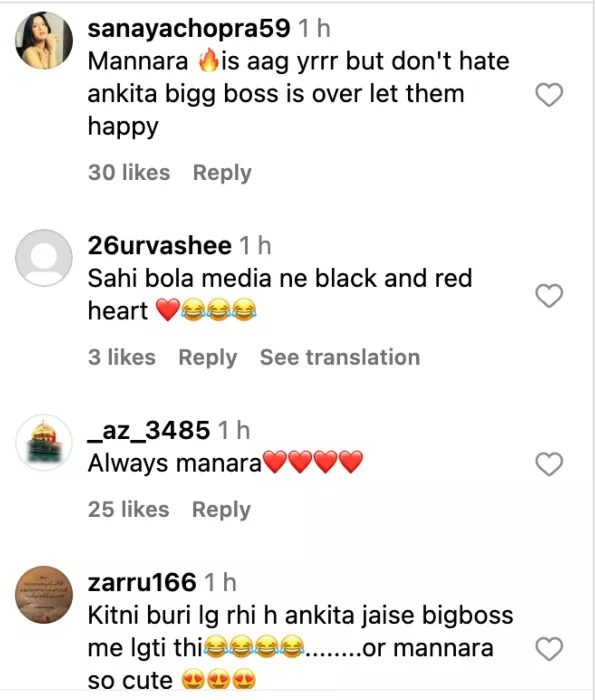Open sanayachopra59's profile picture
Viewport: 596px width, 700px height.
point(44,40)
